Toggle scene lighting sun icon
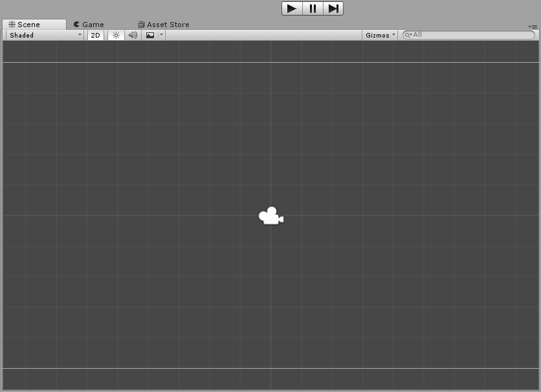This screenshot has width=541, height=392. coord(116,35)
